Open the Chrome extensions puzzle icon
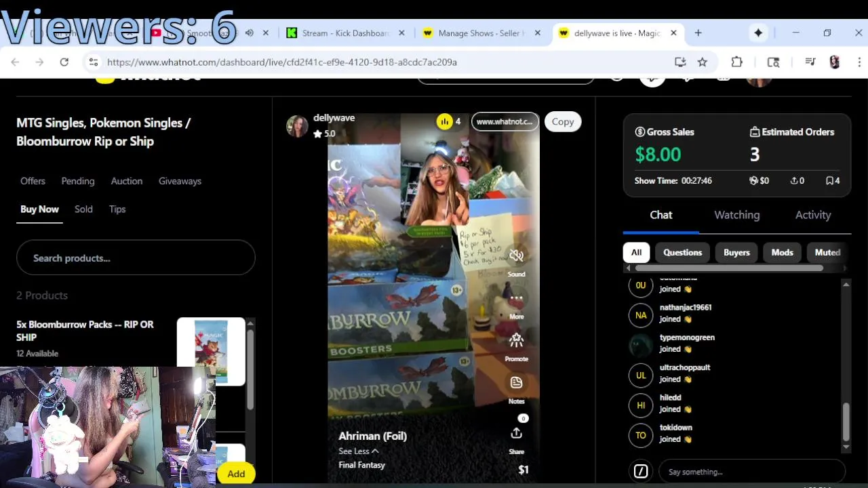The height and width of the screenshot is (488, 868). pos(737,62)
